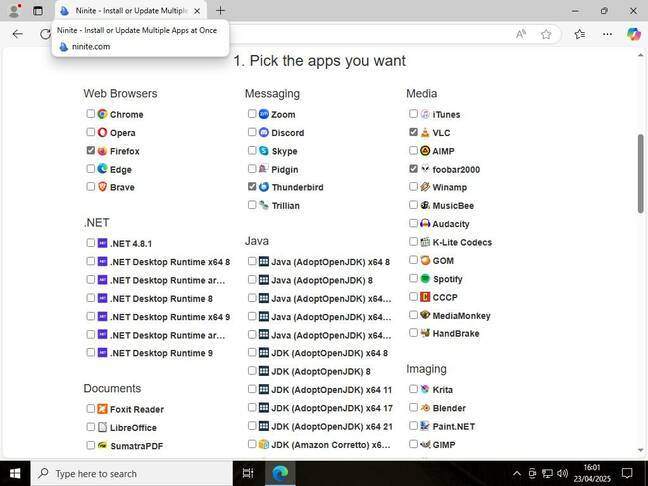Open the Copilot icon in Edge toolbar

(633, 34)
